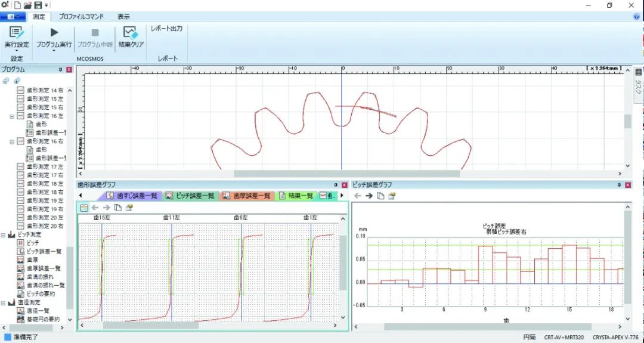The width and height of the screenshot is (644, 343).
Task: Click the save disk icon in title bar
Action: [38, 5]
